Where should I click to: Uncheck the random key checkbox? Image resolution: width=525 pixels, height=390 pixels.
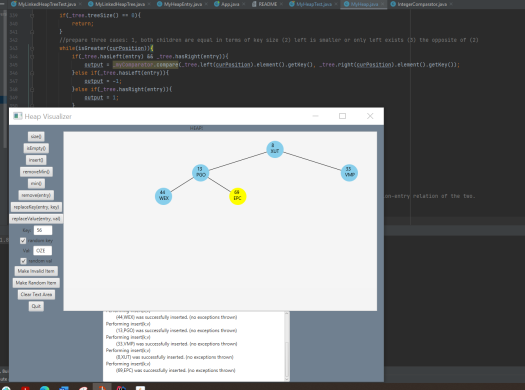point(23,241)
